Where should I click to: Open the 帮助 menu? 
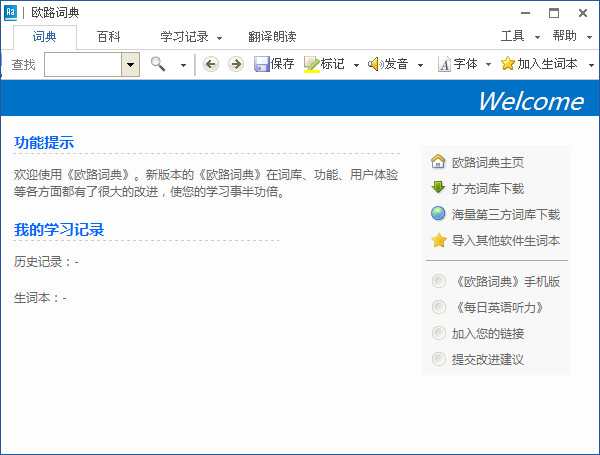point(564,36)
